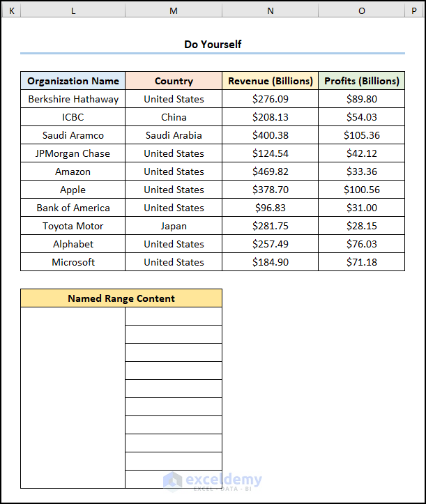The width and height of the screenshot is (426, 504).
Task: Select the Japan country cell
Action: coord(174,226)
